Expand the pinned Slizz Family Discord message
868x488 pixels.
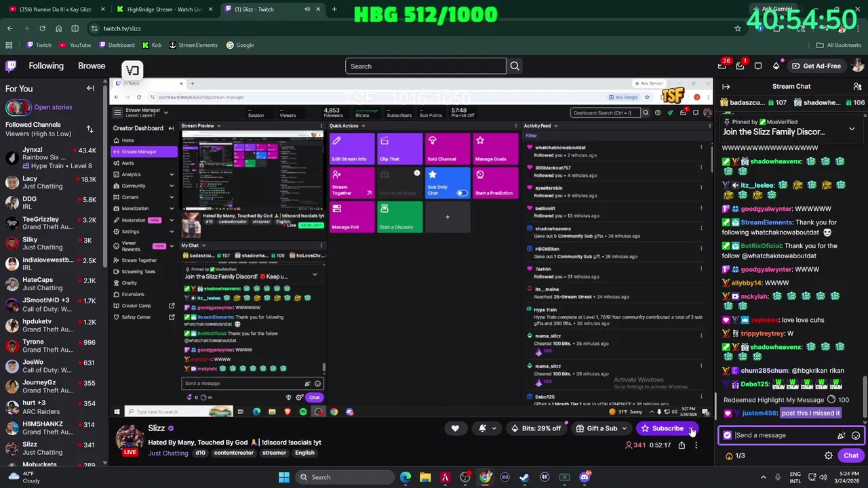click(852, 129)
